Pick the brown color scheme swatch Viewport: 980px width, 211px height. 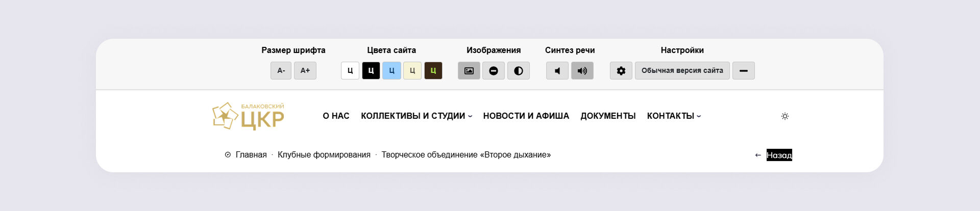[433, 71]
